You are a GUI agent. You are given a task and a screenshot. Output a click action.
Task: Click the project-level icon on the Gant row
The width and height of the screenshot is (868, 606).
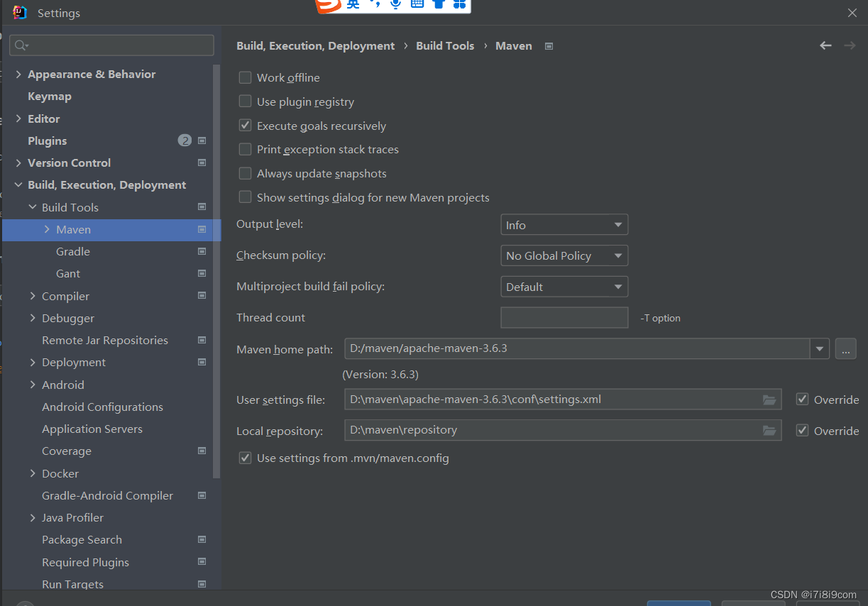tap(202, 273)
